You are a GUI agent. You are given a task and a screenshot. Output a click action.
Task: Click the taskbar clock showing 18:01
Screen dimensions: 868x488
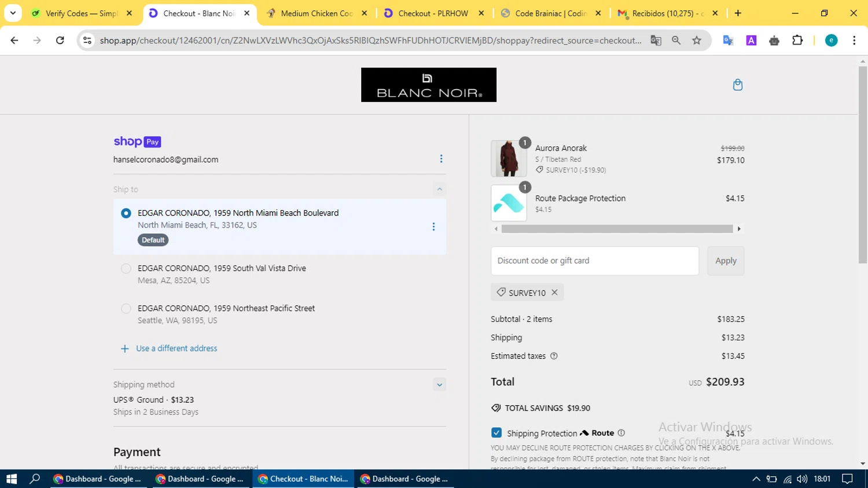coord(822,479)
